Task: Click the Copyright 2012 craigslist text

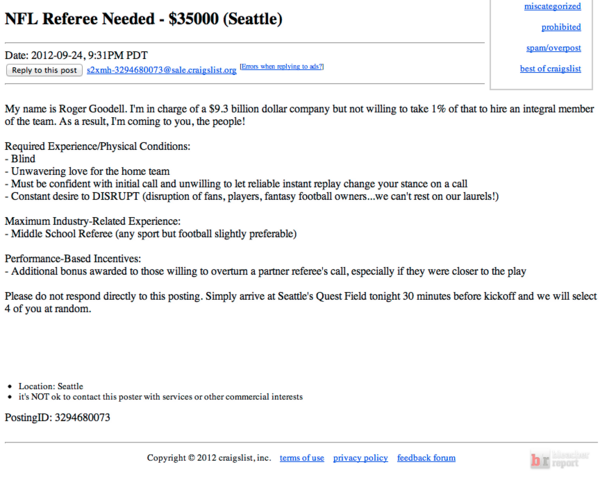Action: pyautogui.click(x=209, y=458)
